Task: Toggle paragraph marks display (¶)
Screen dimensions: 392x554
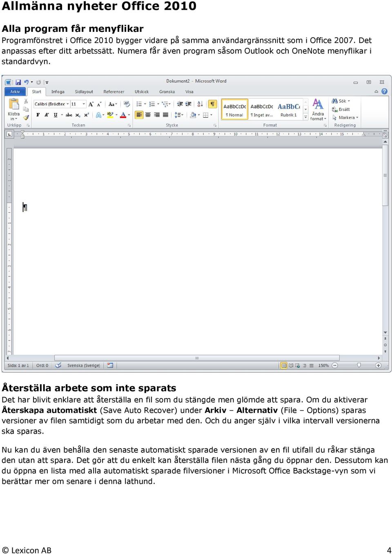Action: (x=212, y=104)
